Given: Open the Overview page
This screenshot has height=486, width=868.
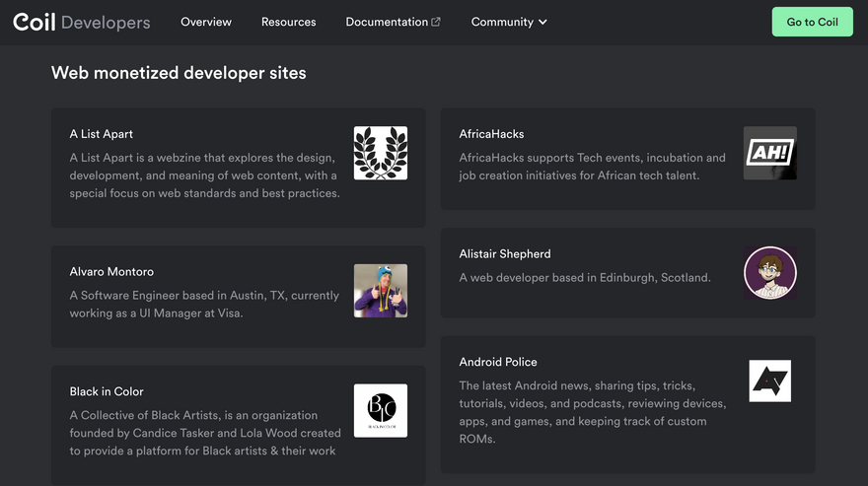Looking at the screenshot, I should pyautogui.click(x=206, y=22).
